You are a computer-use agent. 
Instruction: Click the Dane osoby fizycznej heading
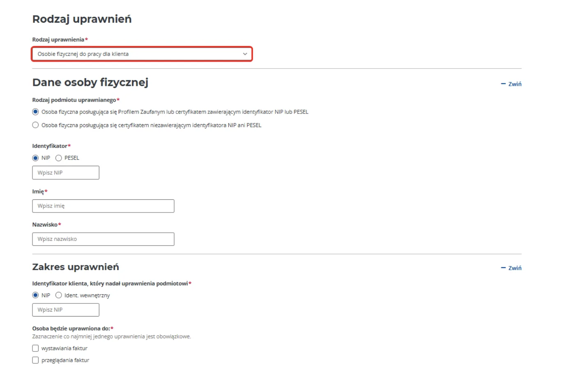(x=90, y=82)
